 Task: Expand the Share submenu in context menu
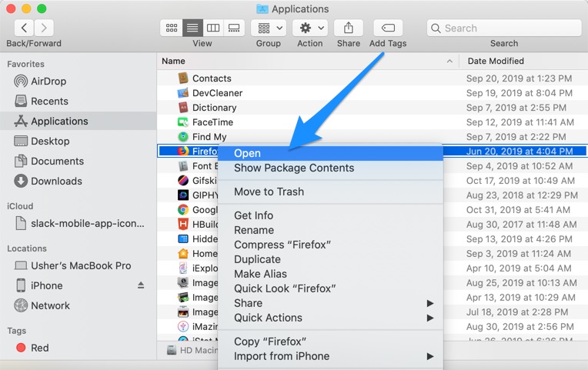331,303
